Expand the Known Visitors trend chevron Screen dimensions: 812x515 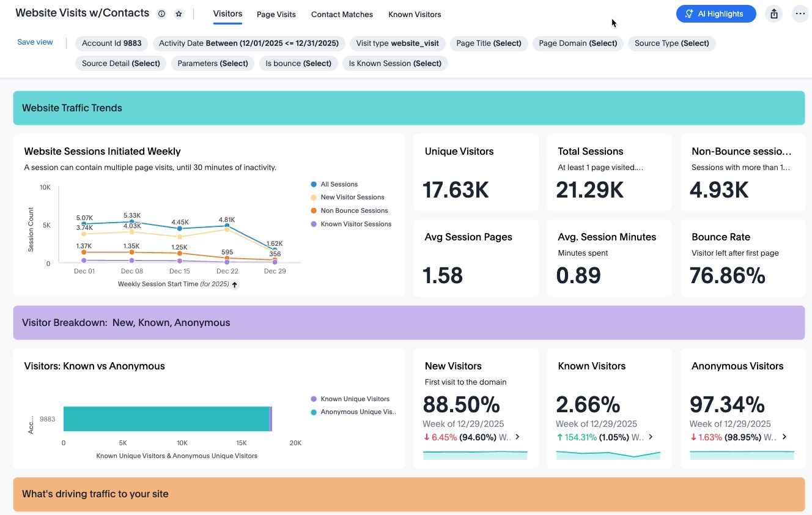coord(651,437)
